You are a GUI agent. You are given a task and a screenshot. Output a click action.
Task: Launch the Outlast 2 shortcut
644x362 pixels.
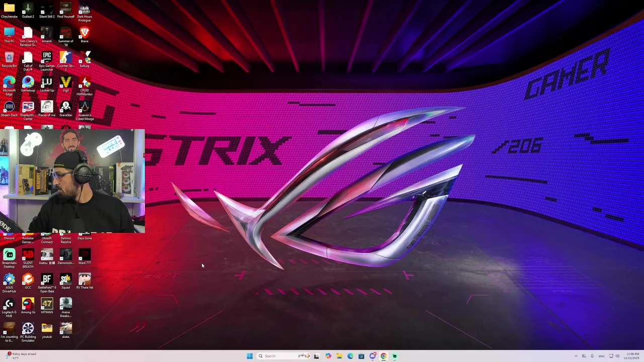pos(28,11)
